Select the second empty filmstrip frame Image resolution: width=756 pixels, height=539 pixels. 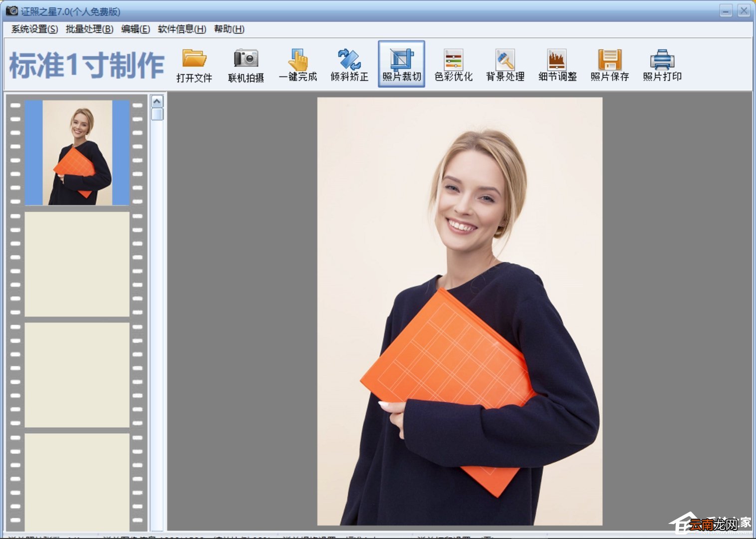77,375
